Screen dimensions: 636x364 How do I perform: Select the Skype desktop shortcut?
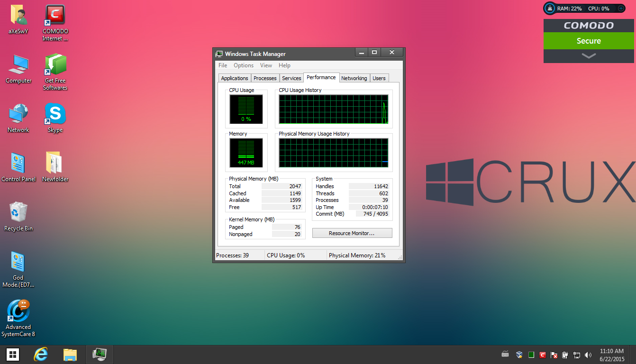55,118
